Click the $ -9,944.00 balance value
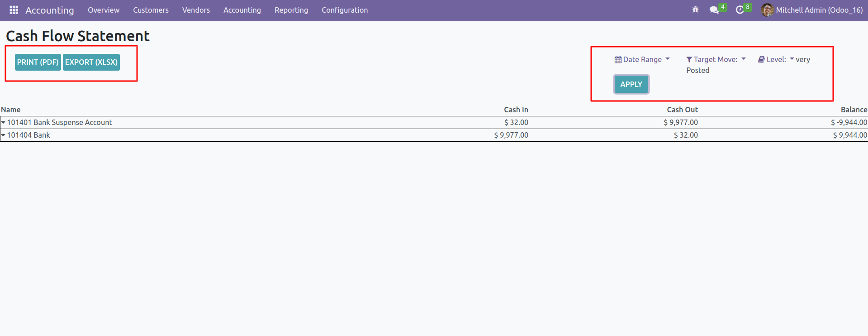This screenshot has height=336, width=868. (x=849, y=122)
